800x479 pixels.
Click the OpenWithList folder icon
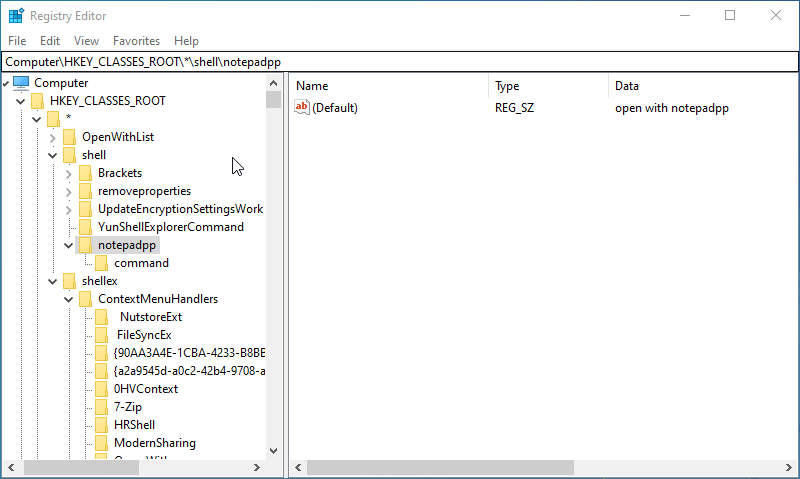coord(69,137)
